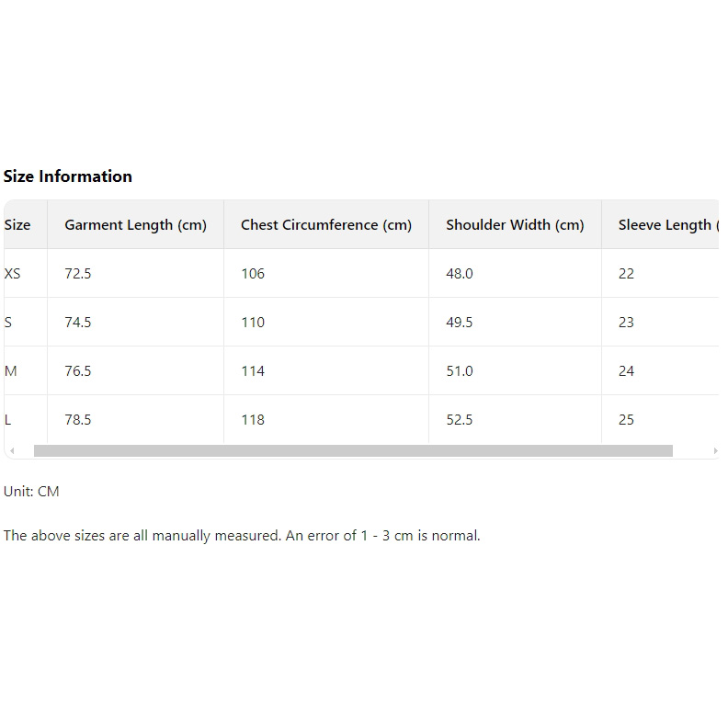
Task: Select the M size row label
Action: pos(11,371)
